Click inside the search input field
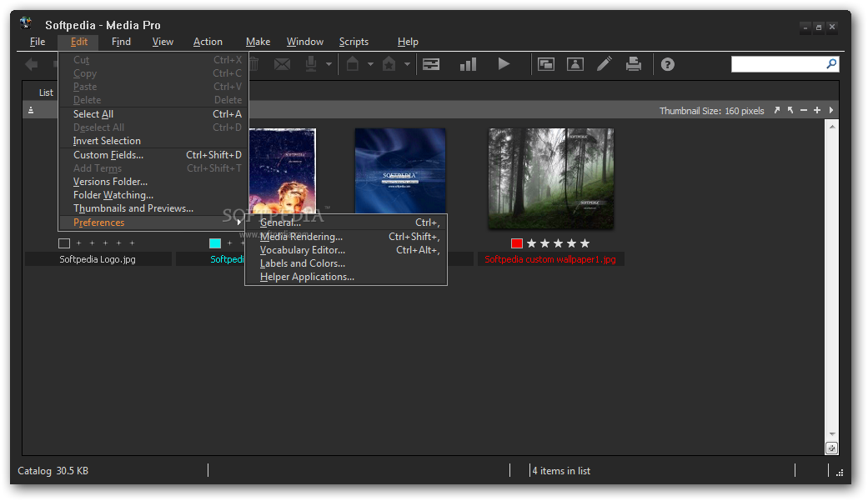 (x=778, y=64)
